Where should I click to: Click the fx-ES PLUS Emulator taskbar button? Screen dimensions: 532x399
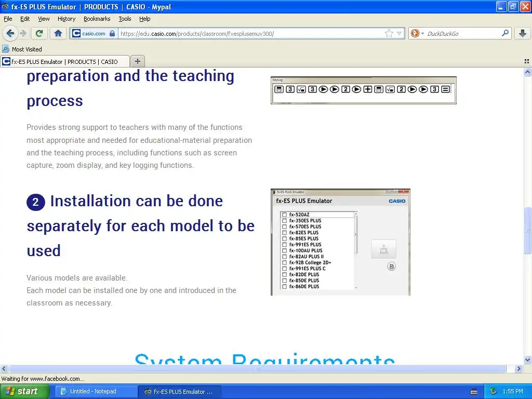pos(179,392)
